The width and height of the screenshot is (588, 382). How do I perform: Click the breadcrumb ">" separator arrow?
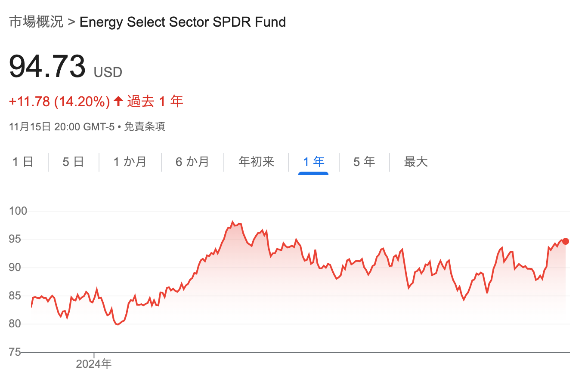tap(71, 22)
